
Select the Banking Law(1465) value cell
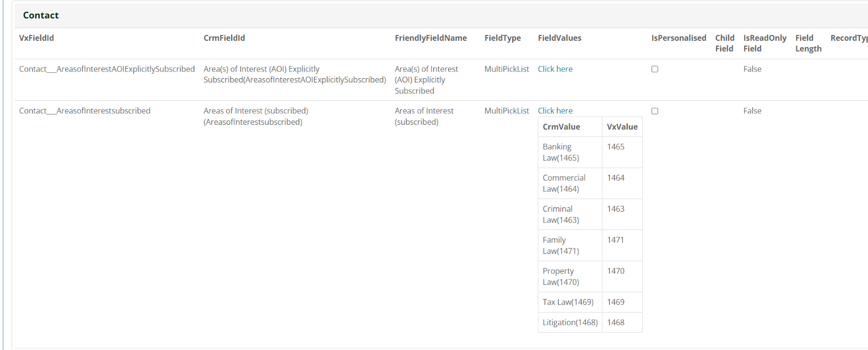(x=570, y=152)
